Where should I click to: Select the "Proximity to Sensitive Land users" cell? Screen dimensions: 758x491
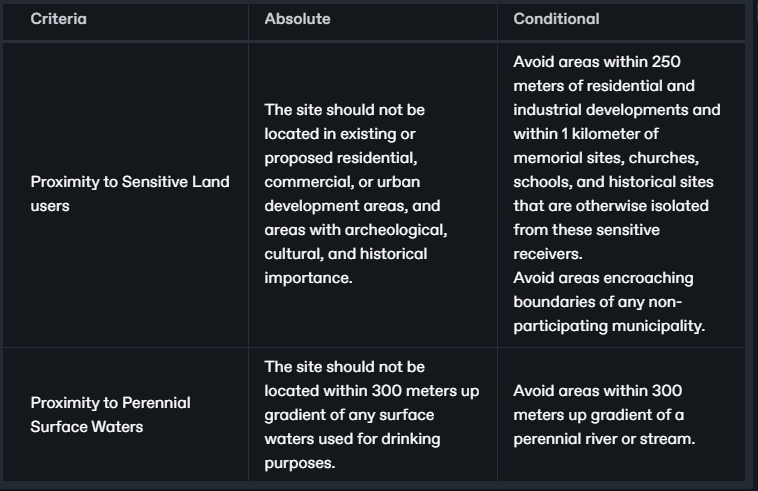(130, 193)
